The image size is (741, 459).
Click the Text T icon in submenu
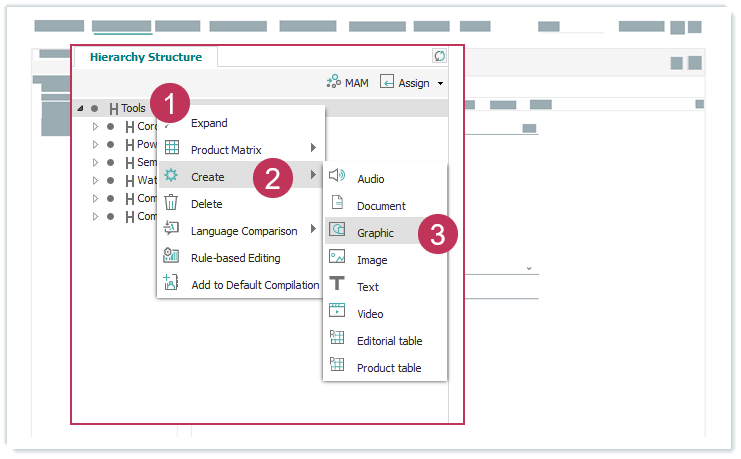337,285
